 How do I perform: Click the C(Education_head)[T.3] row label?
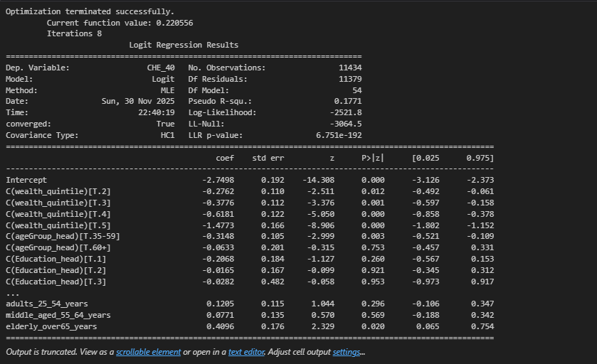pos(58,282)
